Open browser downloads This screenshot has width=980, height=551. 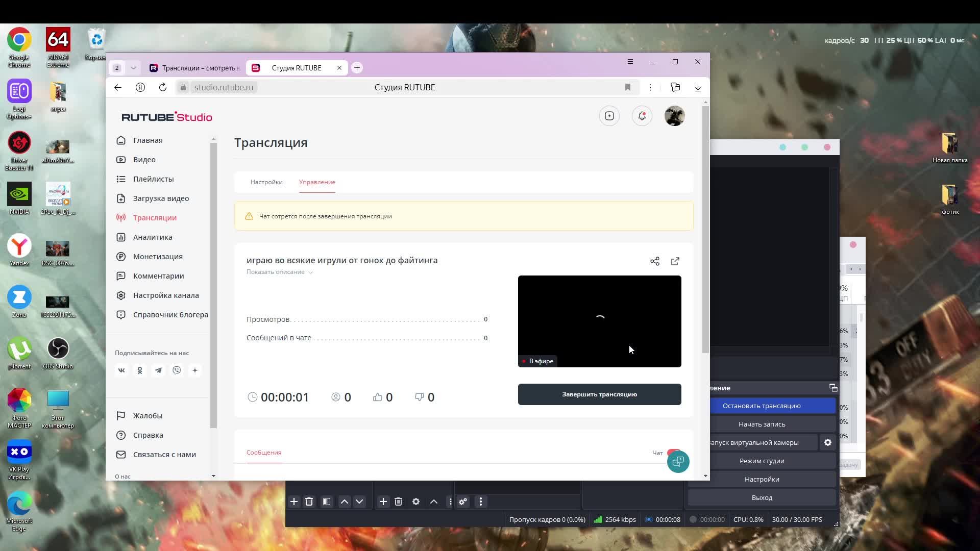(698, 87)
